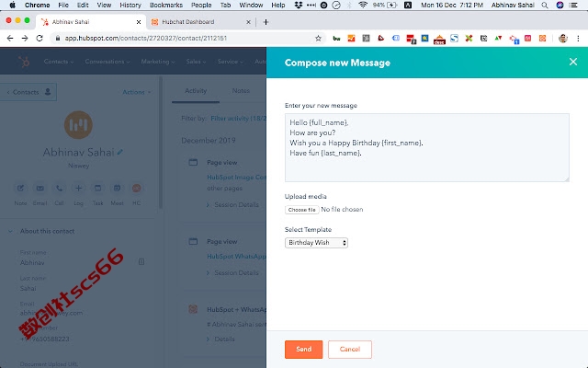Open the notification center icon

(x=573, y=6)
